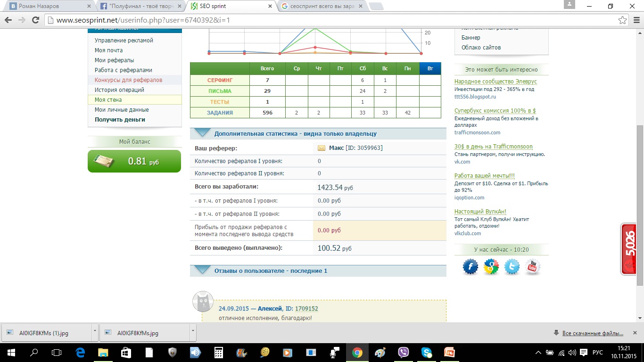Open the Twitter social icon
Image resolution: width=644 pixels, height=362 pixels.
click(x=512, y=267)
